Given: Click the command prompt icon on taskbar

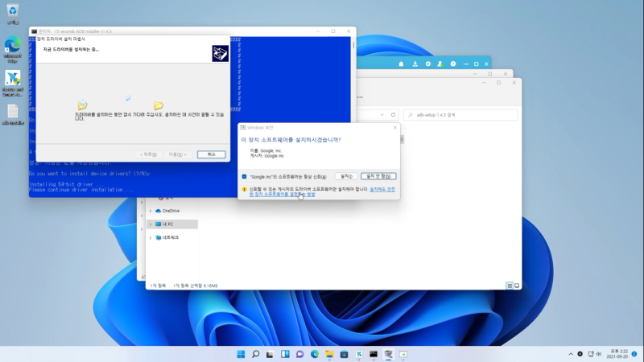Looking at the screenshot, I should tap(374, 354).
